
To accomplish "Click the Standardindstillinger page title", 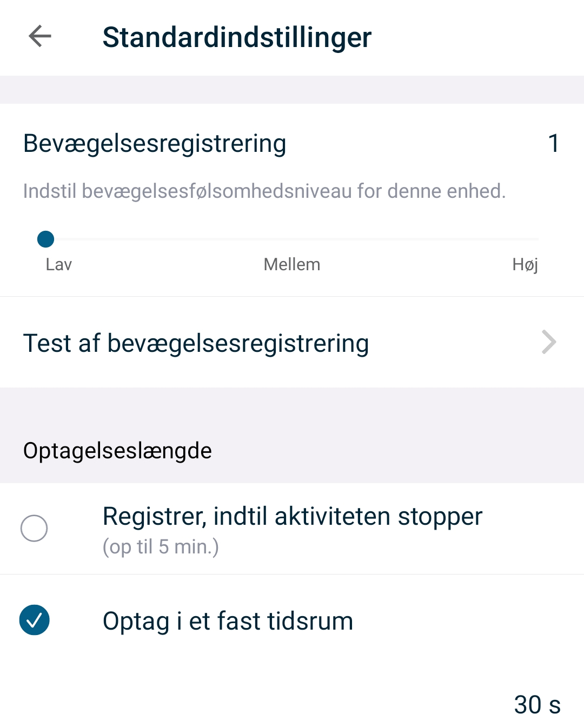I will click(237, 37).
